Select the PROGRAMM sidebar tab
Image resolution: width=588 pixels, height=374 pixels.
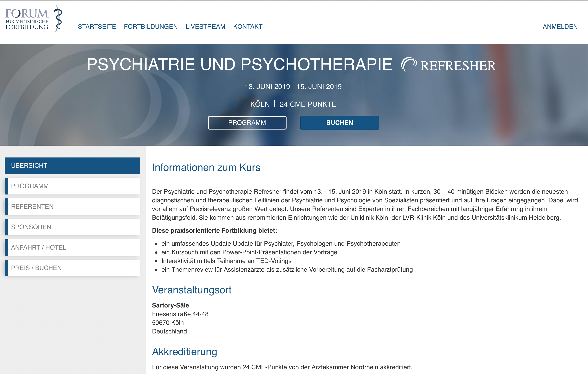click(x=72, y=186)
